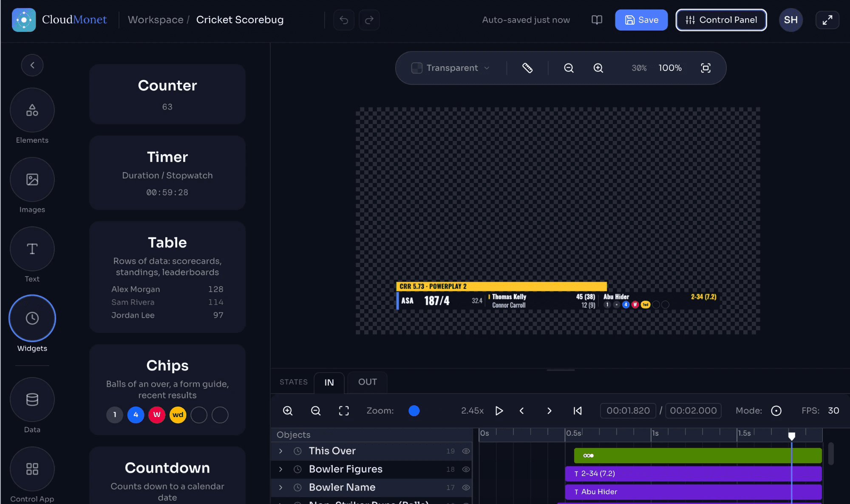Image resolution: width=850 pixels, height=504 pixels.
Task: Step to next frame
Action: coord(549,411)
